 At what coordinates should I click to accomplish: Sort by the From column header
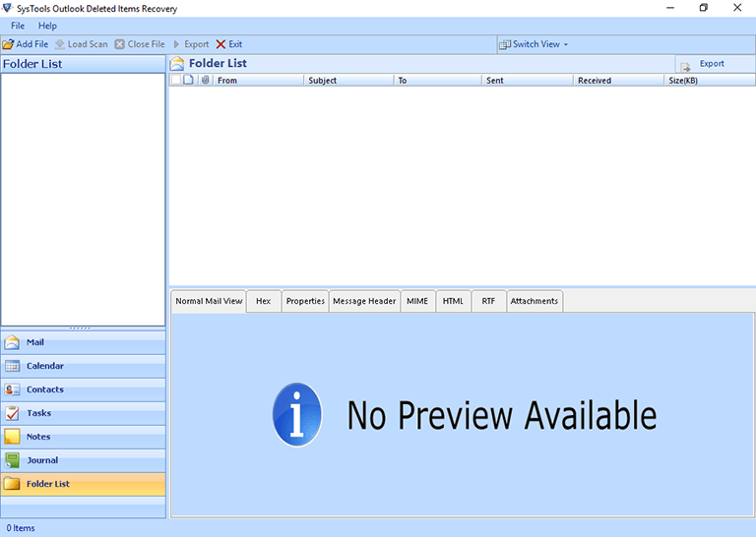[x=258, y=81]
